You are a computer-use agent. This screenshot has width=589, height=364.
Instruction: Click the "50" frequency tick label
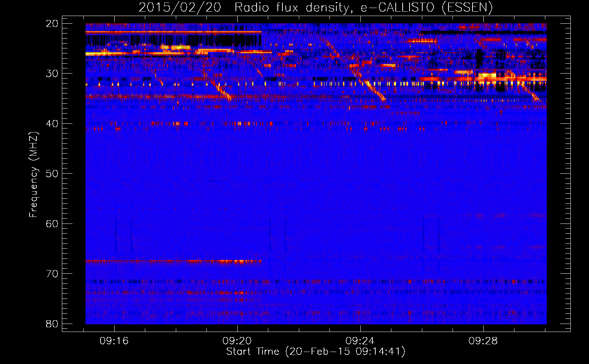tap(52, 174)
